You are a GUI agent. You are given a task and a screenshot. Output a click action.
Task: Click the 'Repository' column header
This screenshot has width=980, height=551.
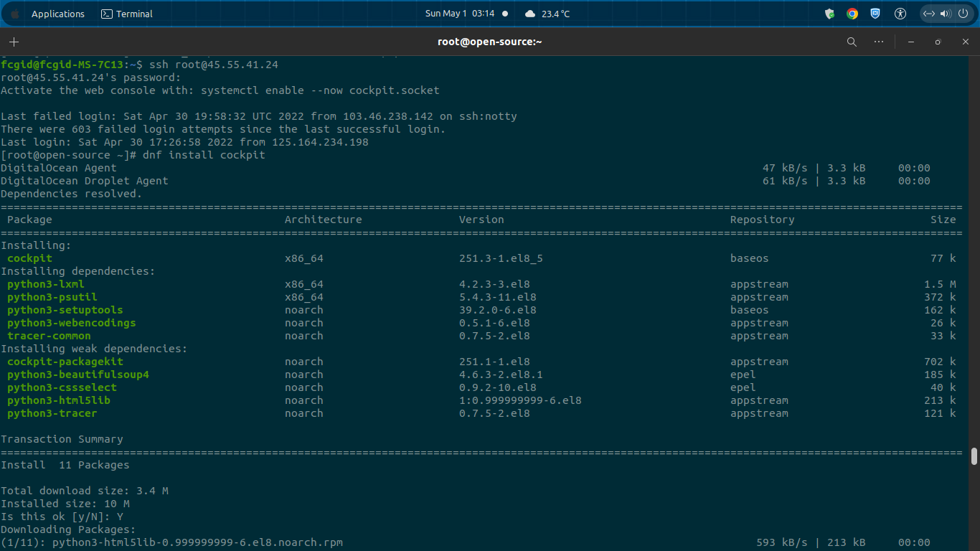(763, 220)
